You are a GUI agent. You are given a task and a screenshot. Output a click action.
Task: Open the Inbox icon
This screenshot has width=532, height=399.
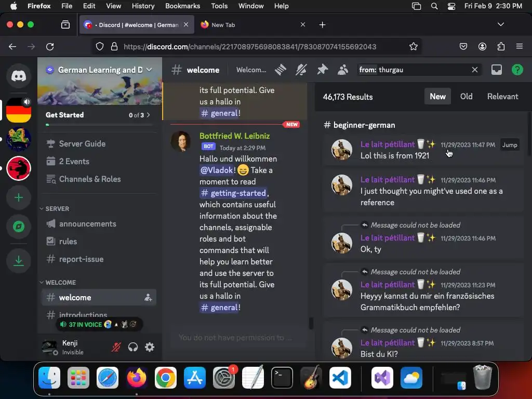(x=496, y=70)
